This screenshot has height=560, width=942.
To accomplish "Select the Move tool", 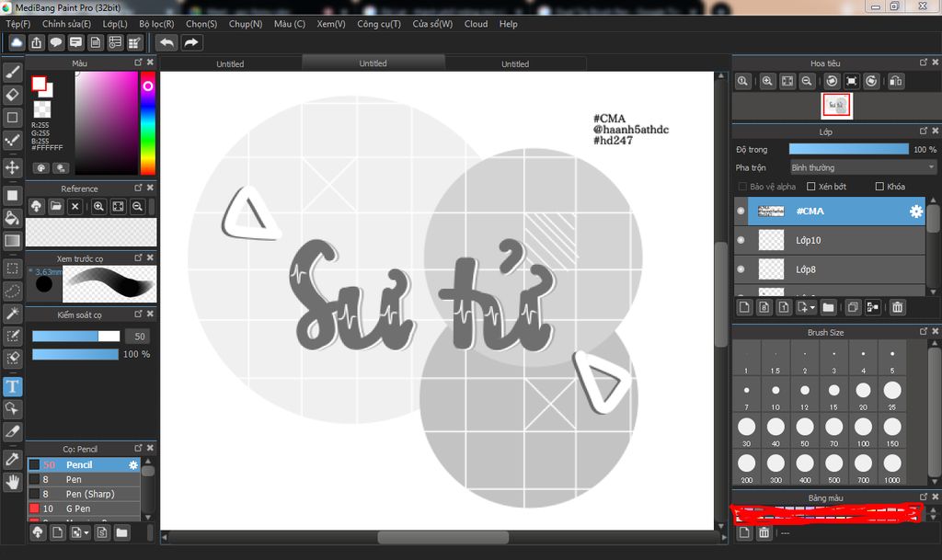I will click(x=13, y=167).
